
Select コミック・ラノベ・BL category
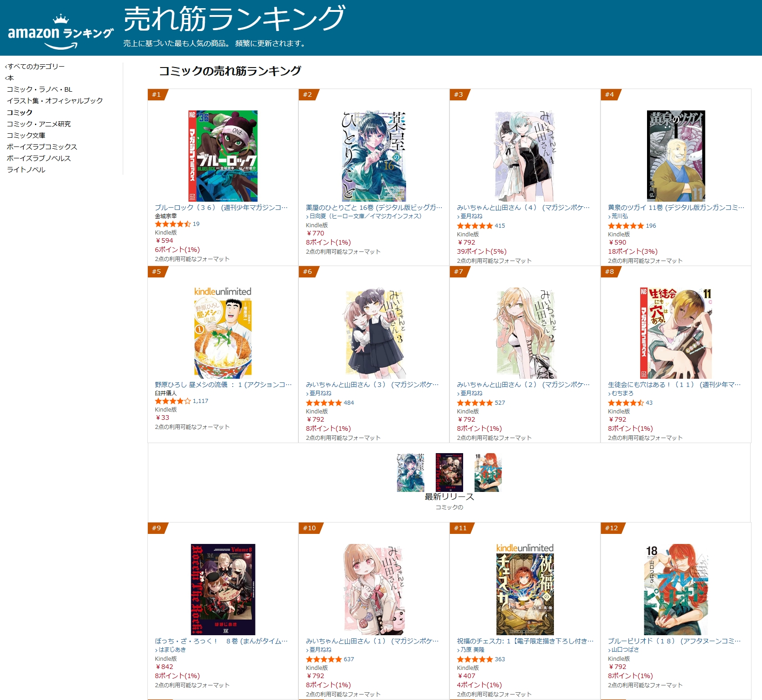39,89
